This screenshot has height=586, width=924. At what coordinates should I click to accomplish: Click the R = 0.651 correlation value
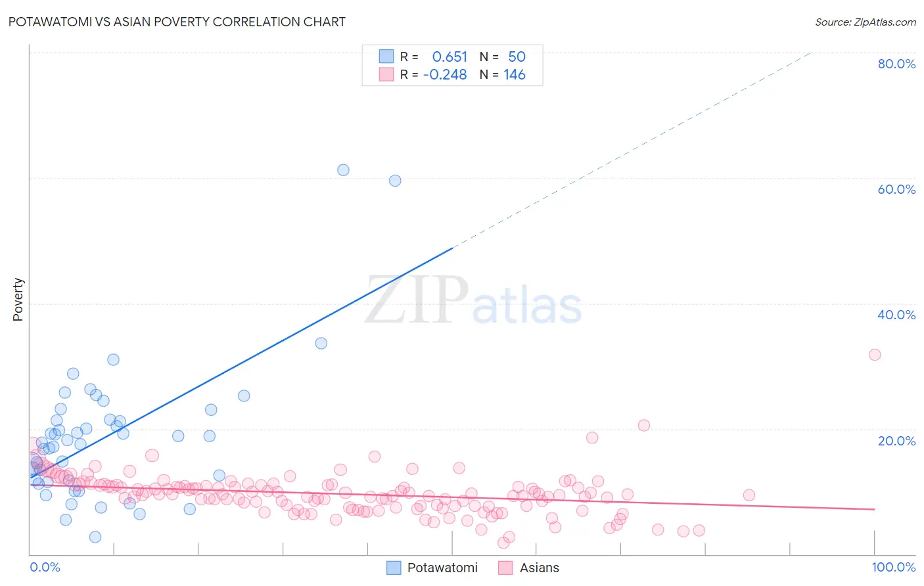(x=434, y=56)
